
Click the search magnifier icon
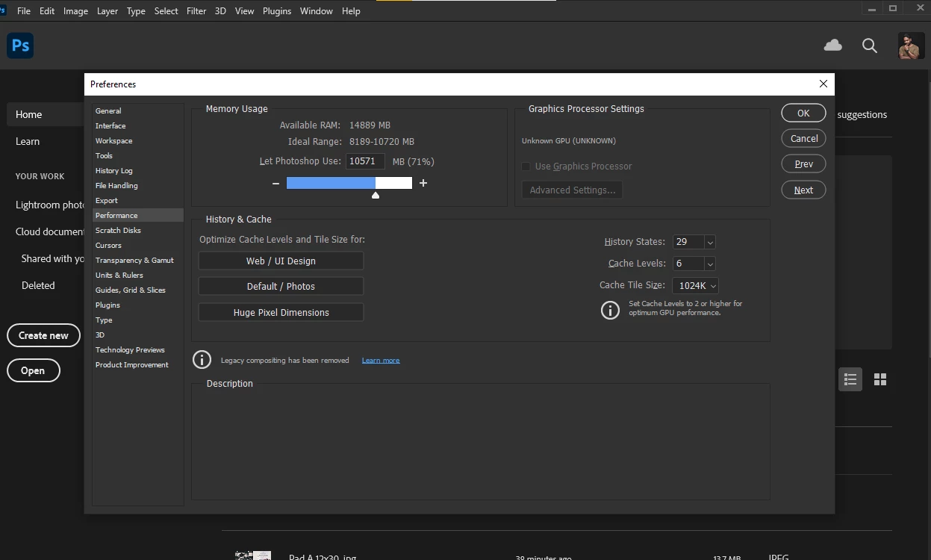870,46
